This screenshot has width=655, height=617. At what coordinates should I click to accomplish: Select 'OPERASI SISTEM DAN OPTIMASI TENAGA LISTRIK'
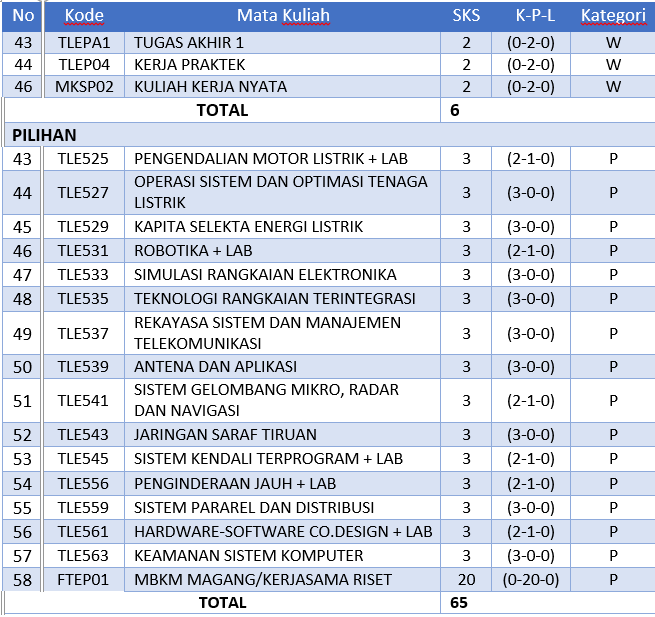(281, 192)
